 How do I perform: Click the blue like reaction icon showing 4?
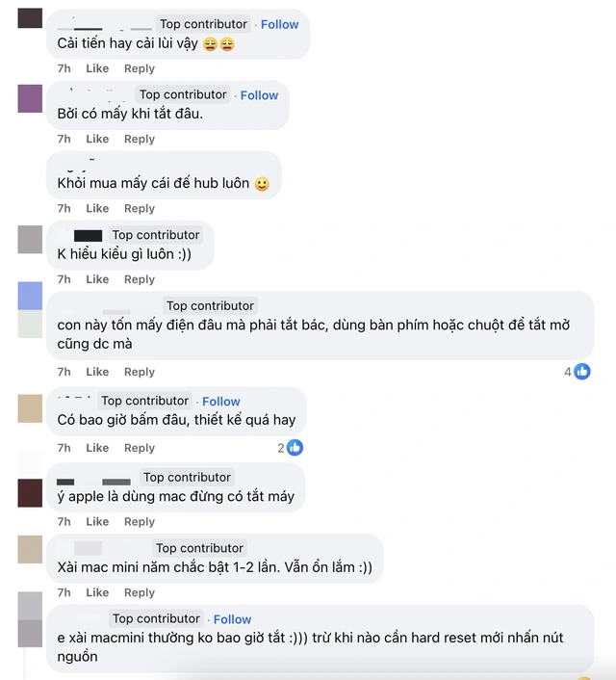point(582,372)
